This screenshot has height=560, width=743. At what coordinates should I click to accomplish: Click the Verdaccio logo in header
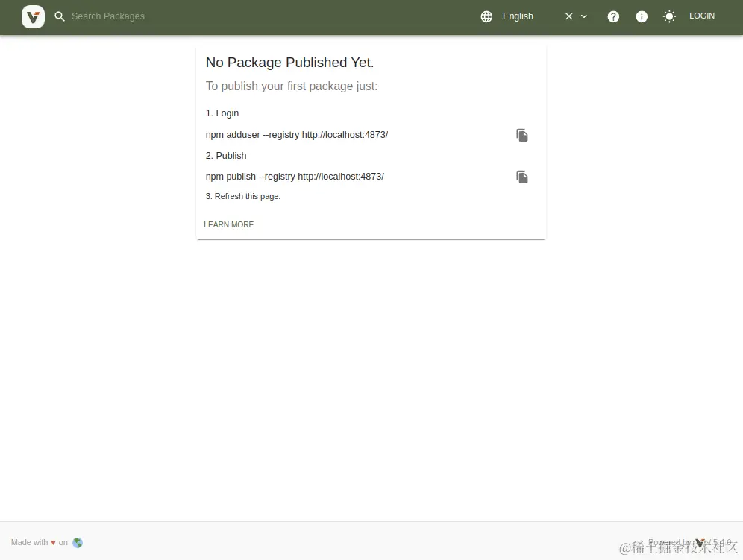pos(33,16)
